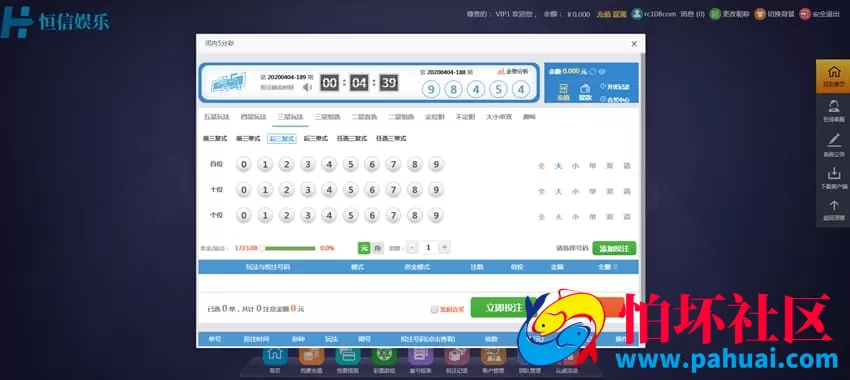Hide balance using the eye icon
This screenshot has height=380, width=850.
coord(602,71)
